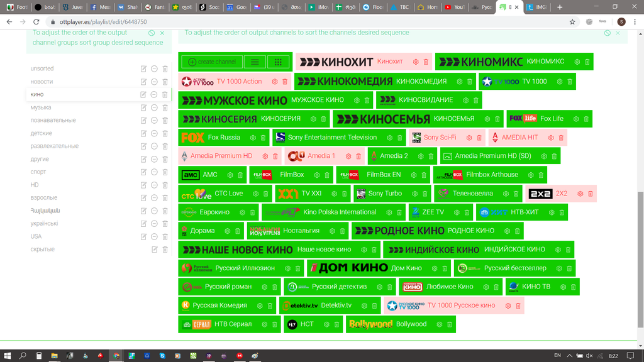Click the Русский детектив channel
The height and width of the screenshot is (362, 644).
click(339, 287)
